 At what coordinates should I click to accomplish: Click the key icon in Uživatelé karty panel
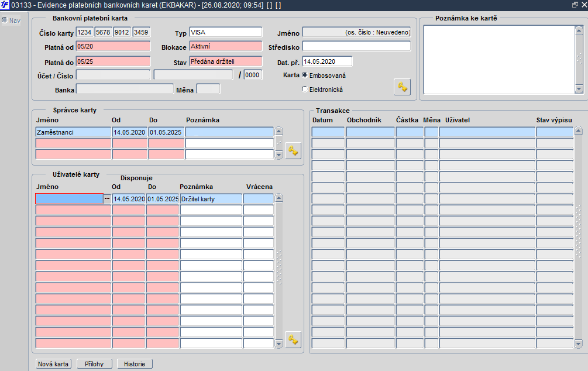(x=293, y=339)
